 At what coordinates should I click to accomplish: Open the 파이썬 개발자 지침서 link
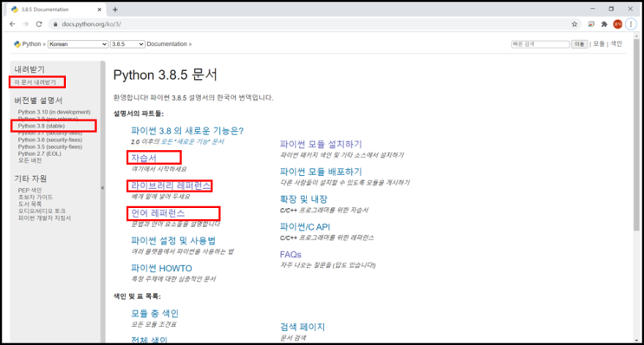coord(44,218)
